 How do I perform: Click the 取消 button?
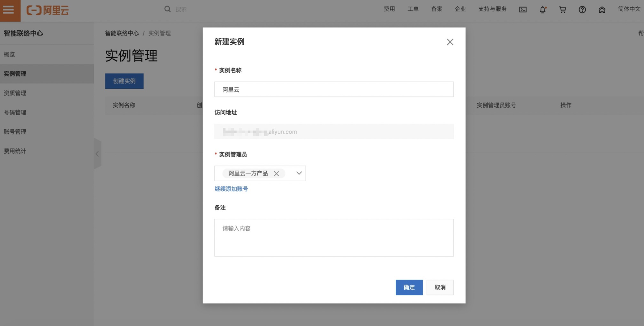[x=440, y=287]
